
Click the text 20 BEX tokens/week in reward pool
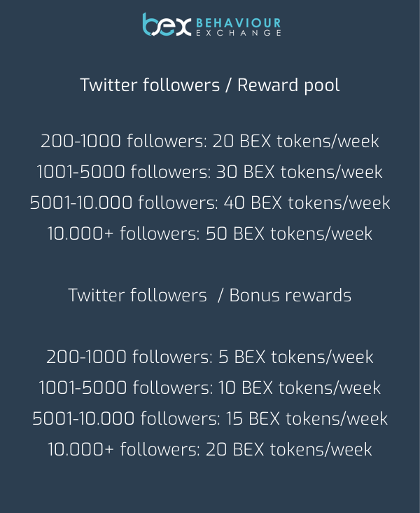coord(296,142)
